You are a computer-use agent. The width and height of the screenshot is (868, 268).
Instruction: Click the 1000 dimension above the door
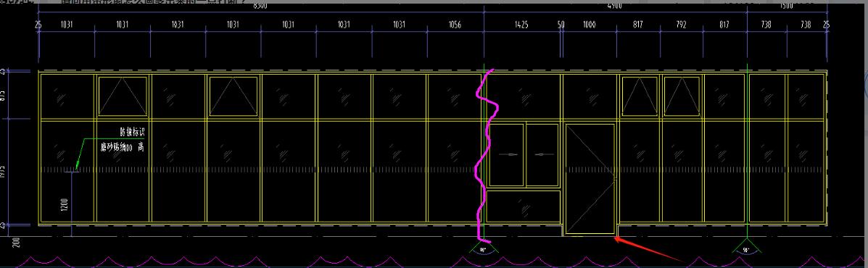click(590, 25)
